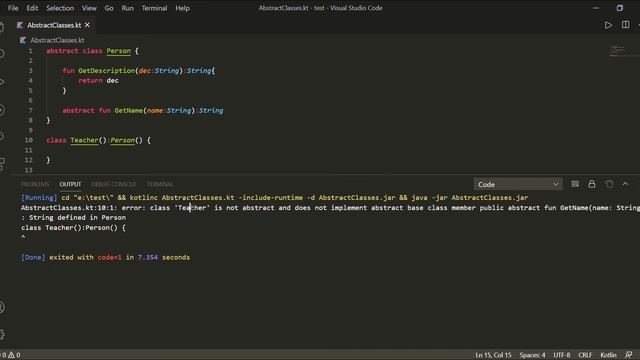The width and height of the screenshot is (640, 360).
Task: Click the feedback icon in status bar
Action: tap(629, 355)
